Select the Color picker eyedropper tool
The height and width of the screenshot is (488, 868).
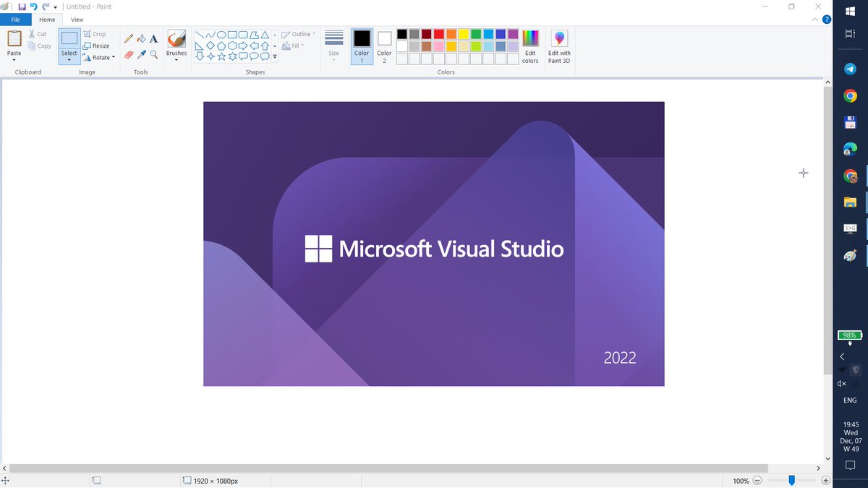click(141, 54)
